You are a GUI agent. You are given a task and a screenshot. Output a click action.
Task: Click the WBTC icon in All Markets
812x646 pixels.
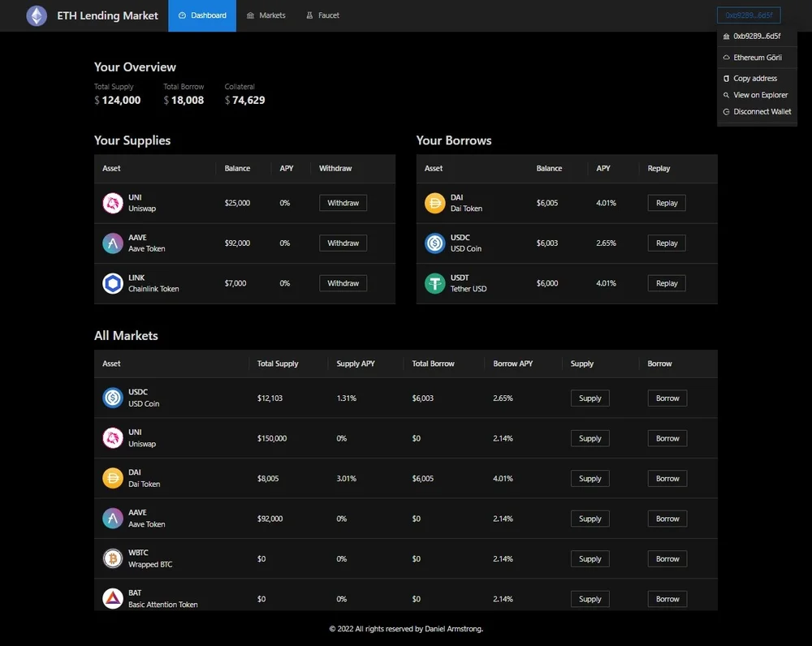point(113,558)
